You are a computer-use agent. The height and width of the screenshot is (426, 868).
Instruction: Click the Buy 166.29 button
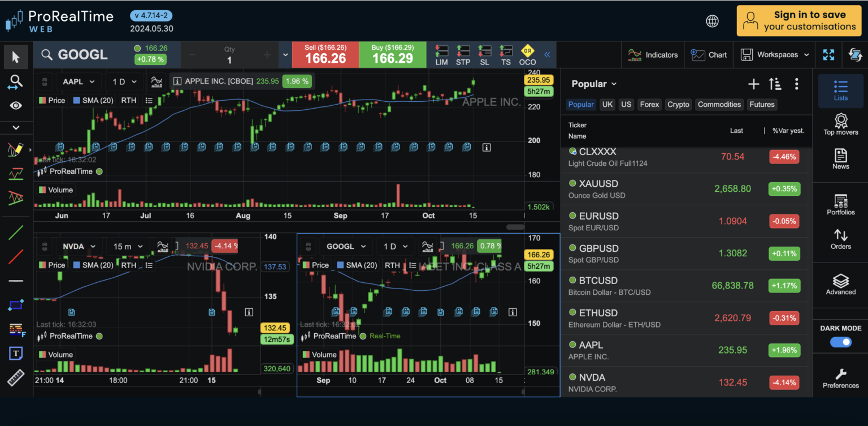(x=392, y=54)
